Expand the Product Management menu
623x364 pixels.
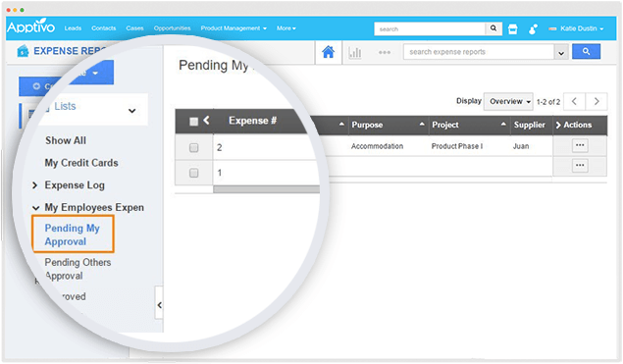234,28
